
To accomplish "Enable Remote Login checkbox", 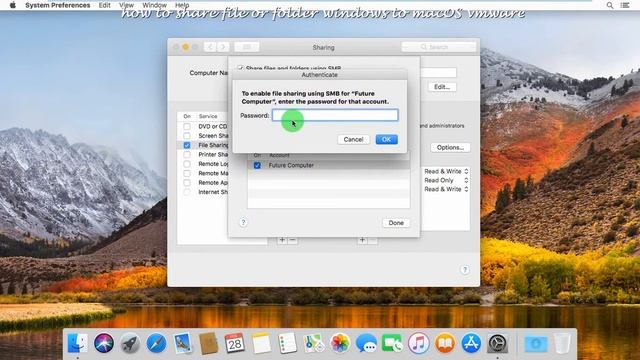I will tap(187, 164).
